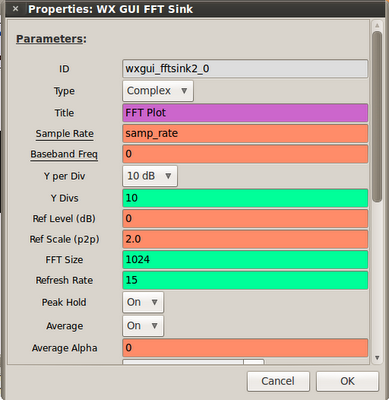389x400 pixels.
Task: Click the scrollbar up arrow
Action: pyautogui.click(x=377, y=25)
